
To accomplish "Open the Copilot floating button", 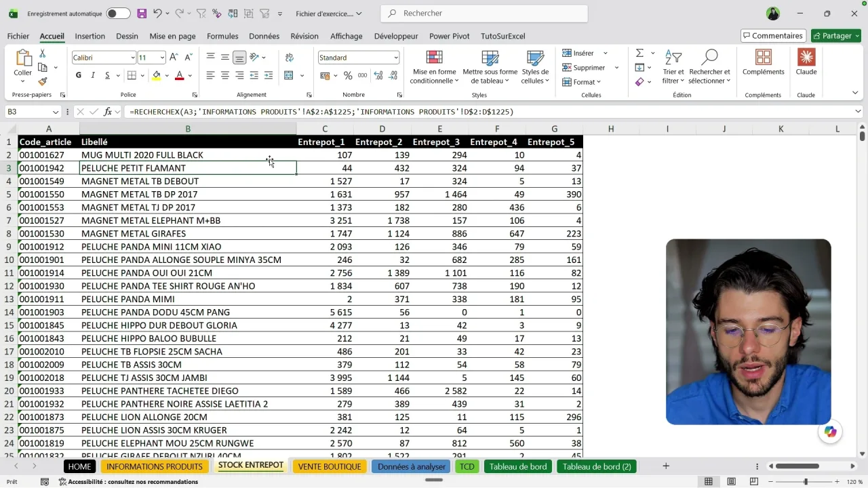I will coord(831,432).
